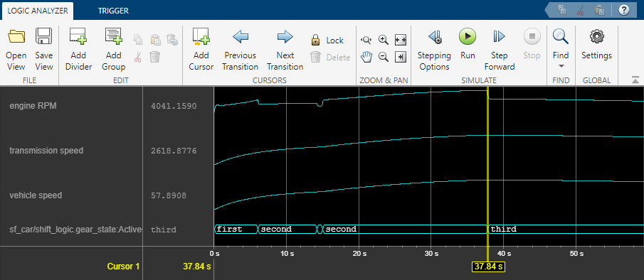
Task: Click the Delete cursor button
Action: pyautogui.click(x=330, y=58)
